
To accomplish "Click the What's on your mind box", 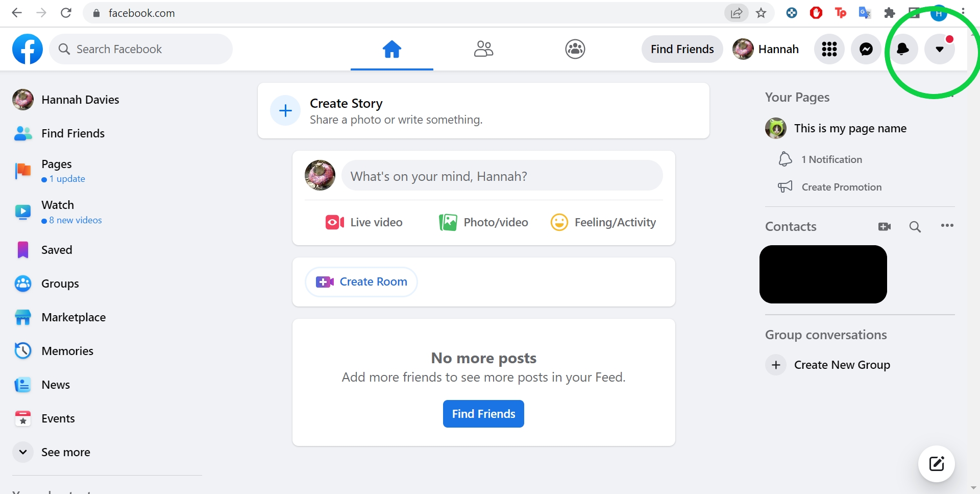I will pos(502,176).
